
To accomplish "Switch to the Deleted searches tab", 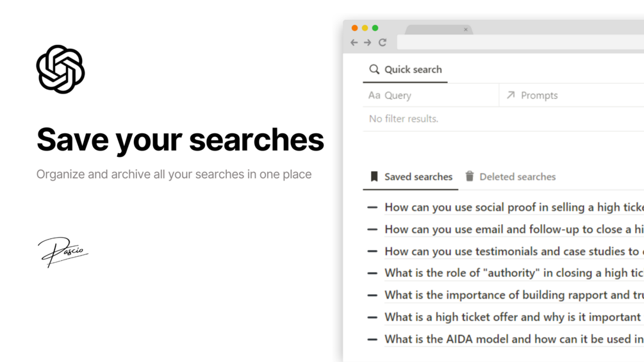I will click(511, 176).
